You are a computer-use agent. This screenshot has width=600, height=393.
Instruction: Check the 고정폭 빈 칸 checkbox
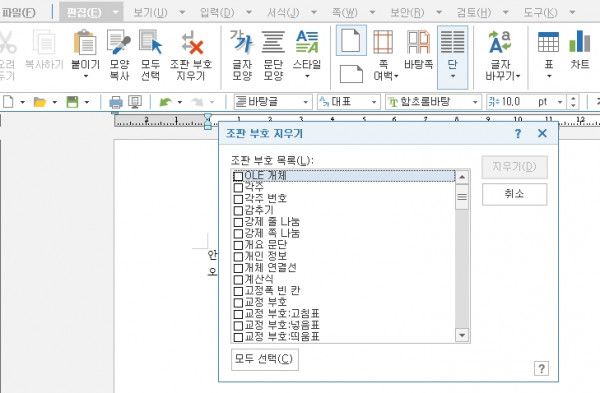238,291
